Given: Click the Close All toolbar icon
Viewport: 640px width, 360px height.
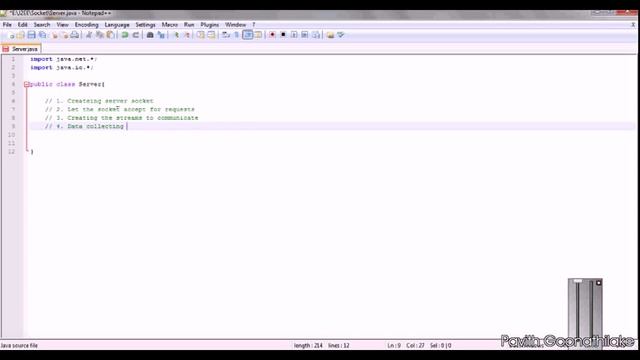Looking at the screenshot, I should (x=64, y=35).
